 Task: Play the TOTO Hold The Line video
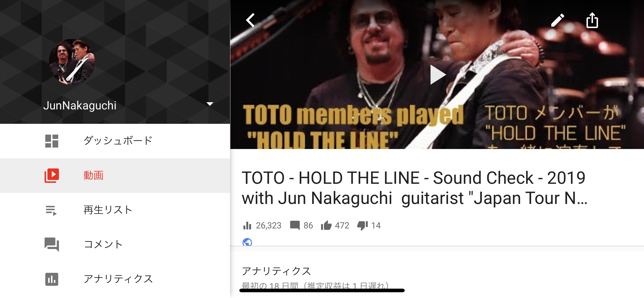click(x=438, y=75)
